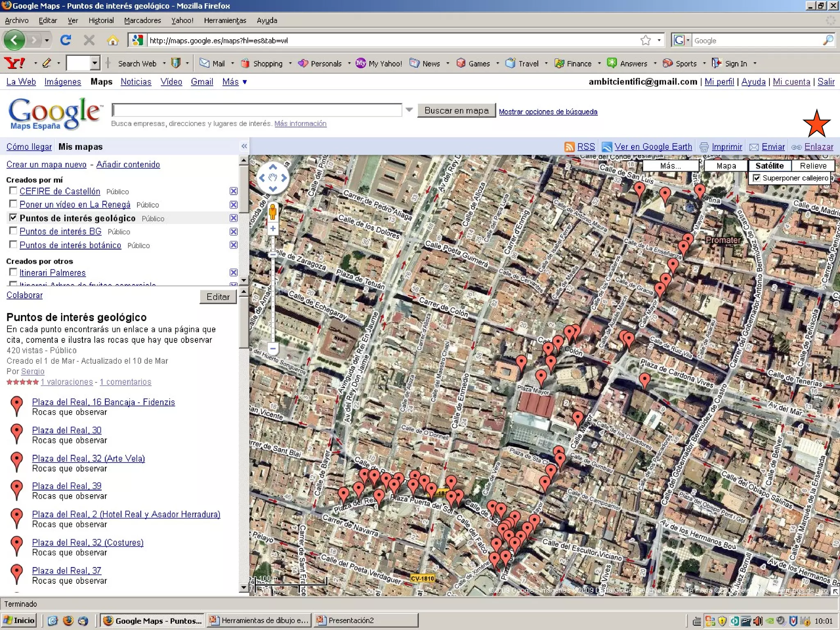Screen dimensions: 840x630
Task: Uncheck Puntos de interés geológico checkbox
Action: click(13, 217)
